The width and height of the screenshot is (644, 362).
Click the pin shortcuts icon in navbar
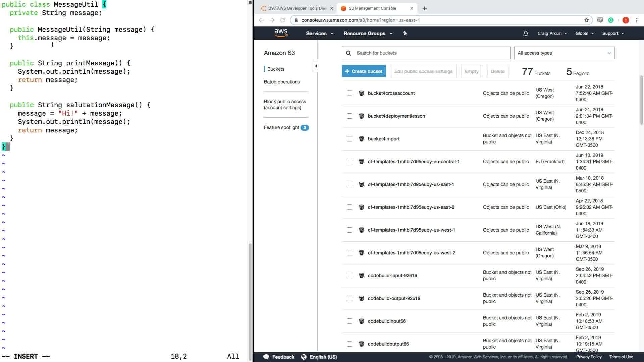pos(405,33)
